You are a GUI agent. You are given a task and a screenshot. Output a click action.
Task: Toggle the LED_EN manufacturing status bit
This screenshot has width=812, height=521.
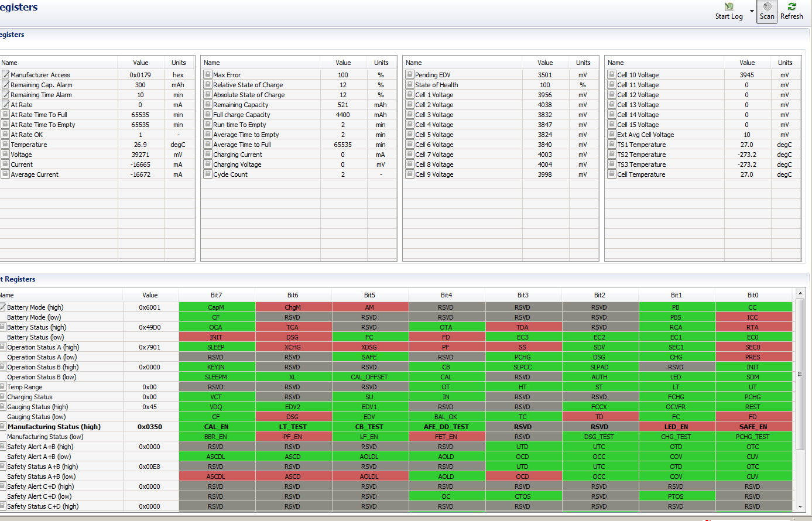[677, 427]
